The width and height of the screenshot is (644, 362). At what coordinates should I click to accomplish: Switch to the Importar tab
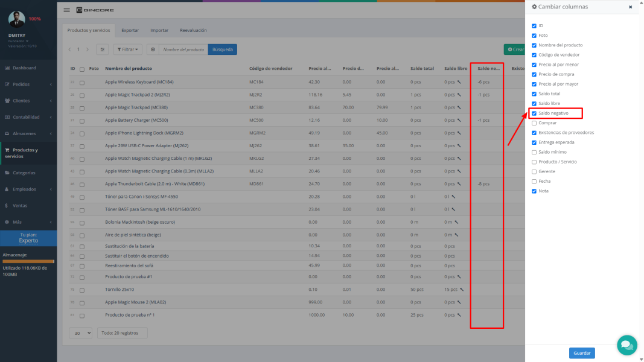tap(159, 30)
